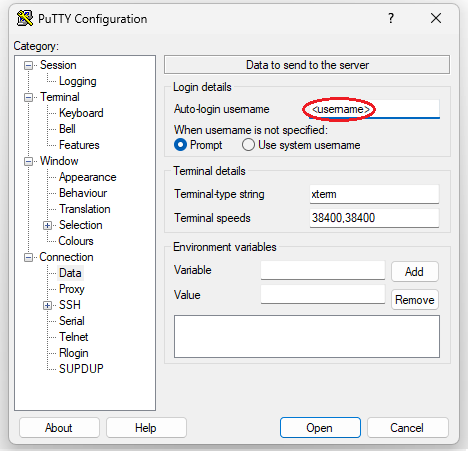Open the Telnet category
468x451 pixels.
73,337
